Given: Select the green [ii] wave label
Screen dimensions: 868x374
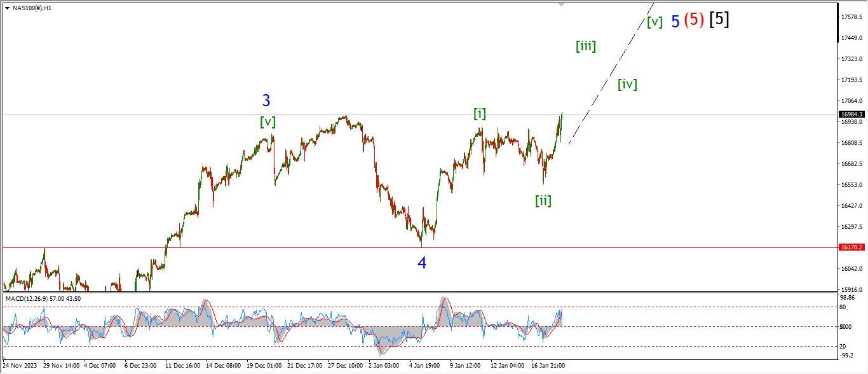Looking at the screenshot, I should click(543, 201).
